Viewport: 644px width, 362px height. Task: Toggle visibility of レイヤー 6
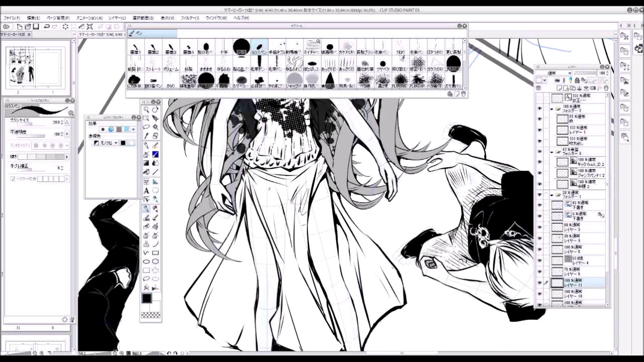click(539, 271)
